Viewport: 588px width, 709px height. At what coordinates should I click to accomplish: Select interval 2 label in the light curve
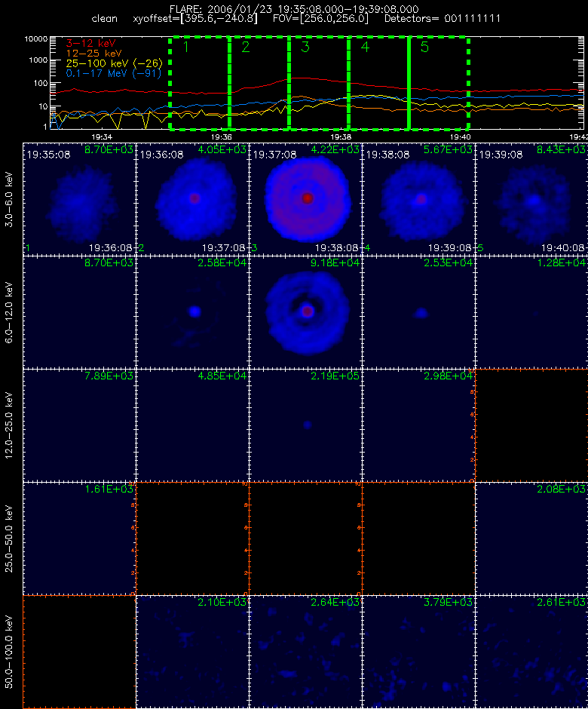[246, 47]
